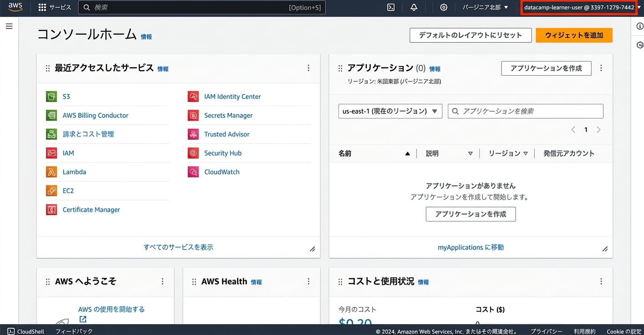
Task: Click ウィジェットを追加 button
Action: tap(574, 35)
